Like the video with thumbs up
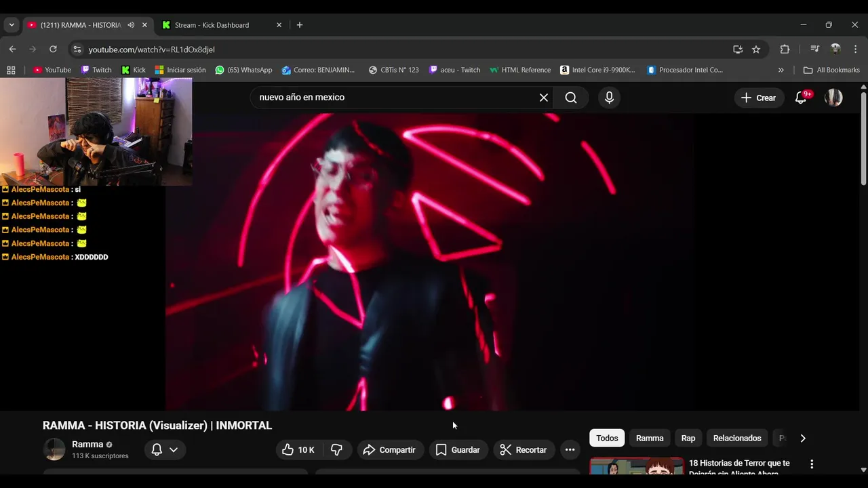868x488 pixels. click(x=298, y=450)
